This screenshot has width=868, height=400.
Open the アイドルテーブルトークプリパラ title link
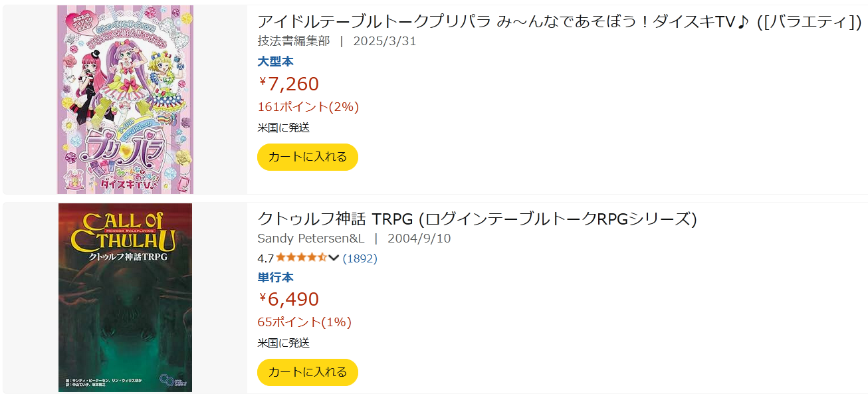[560, 21]
